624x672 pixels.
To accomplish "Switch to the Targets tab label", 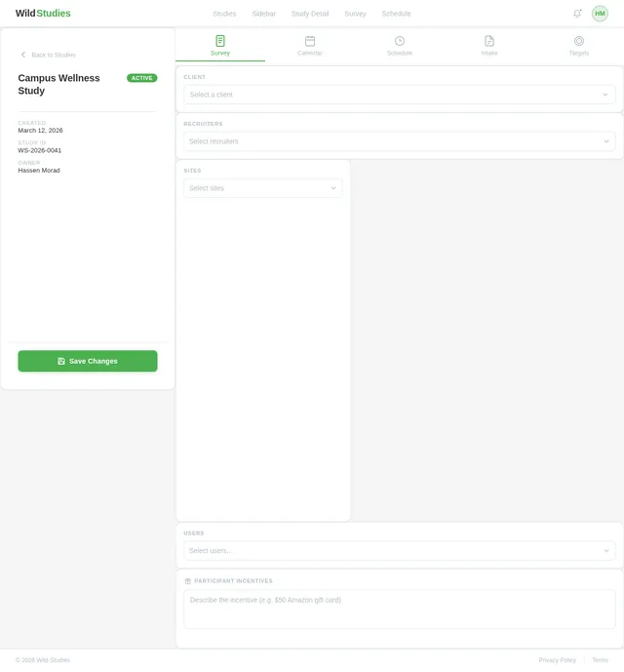I will 579,53.
